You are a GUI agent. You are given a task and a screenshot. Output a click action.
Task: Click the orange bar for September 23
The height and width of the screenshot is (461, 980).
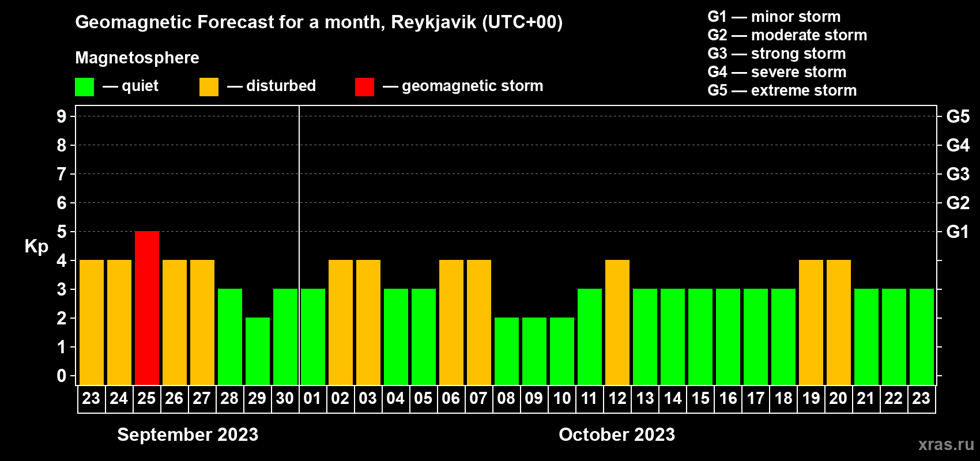pos(92,322)
